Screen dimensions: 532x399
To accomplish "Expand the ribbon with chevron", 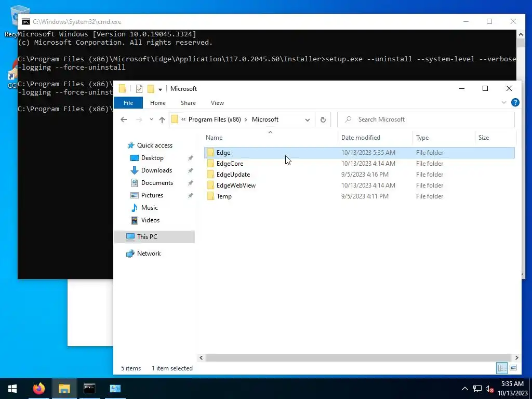I will coord(504,102).
